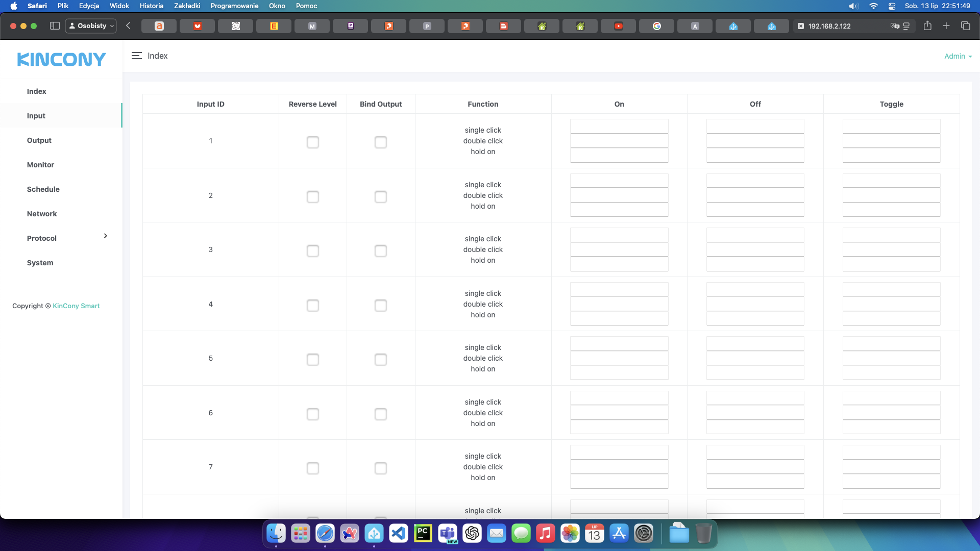
Task: Open the YouTube tab
Action: click(x=618, y=26)
